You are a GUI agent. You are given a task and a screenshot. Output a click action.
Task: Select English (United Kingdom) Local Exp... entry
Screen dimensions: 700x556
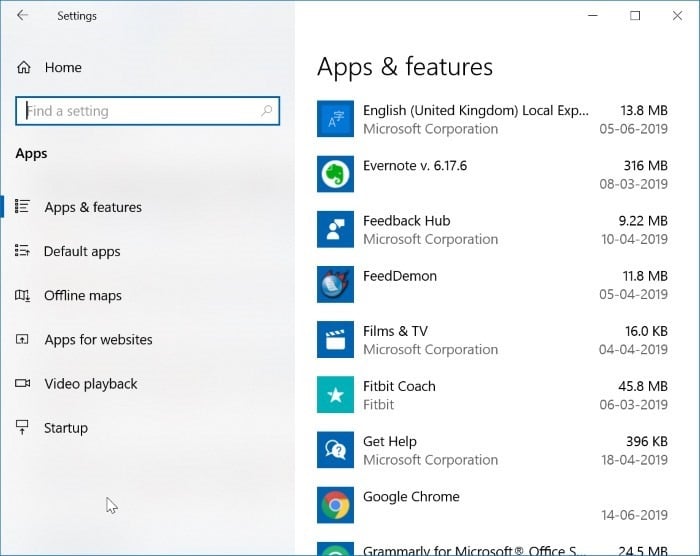point(475,110)
